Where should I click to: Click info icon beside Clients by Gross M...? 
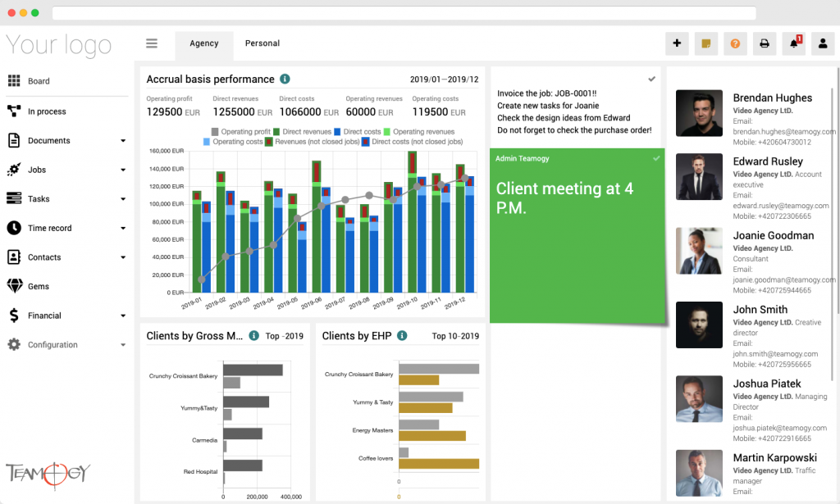click(x=254, y=335)
